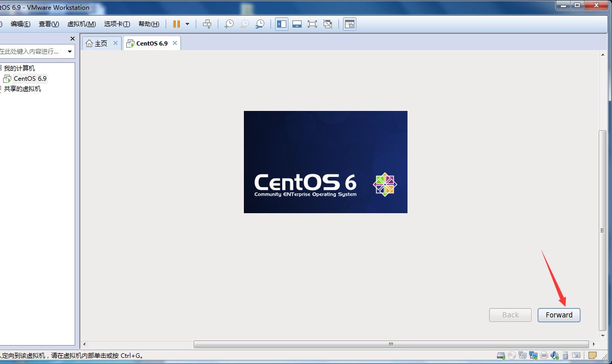Click the CD/DVD drive status bar icon
Viewport: 612px width, 364px height.
pyautogui.click(x=512, y=355)
